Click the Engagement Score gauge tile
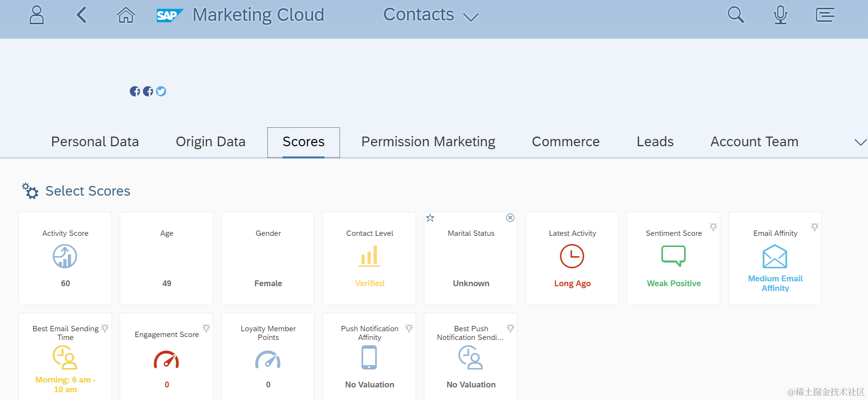The height and width of the screenshot is (400, 868). (x=167, y=359)
